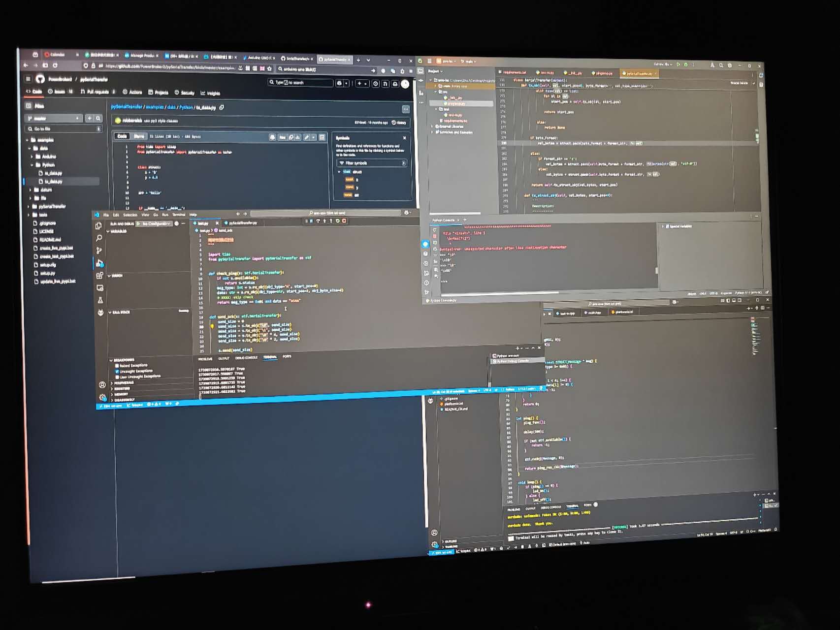840x630 pixels.
Task: Open Terminal menu in front VS Code
Action: tap(179, 215)
